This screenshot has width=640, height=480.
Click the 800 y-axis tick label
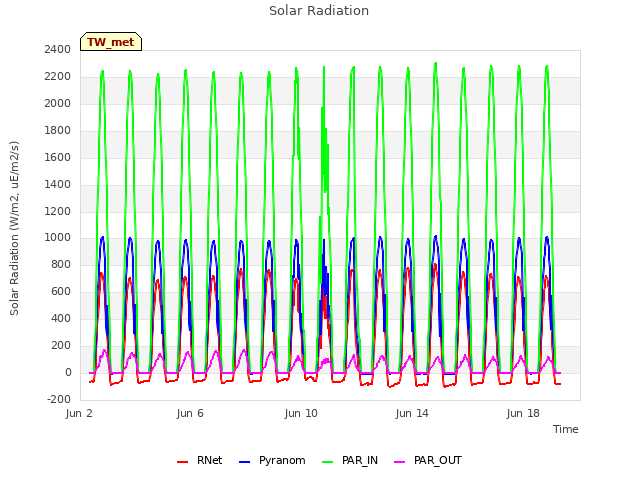[x=61, y=264]
